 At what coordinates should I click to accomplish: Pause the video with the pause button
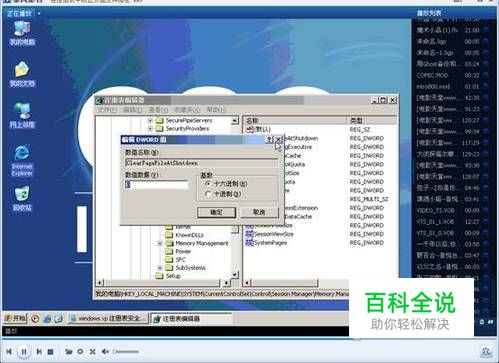(x=24, y=351)
